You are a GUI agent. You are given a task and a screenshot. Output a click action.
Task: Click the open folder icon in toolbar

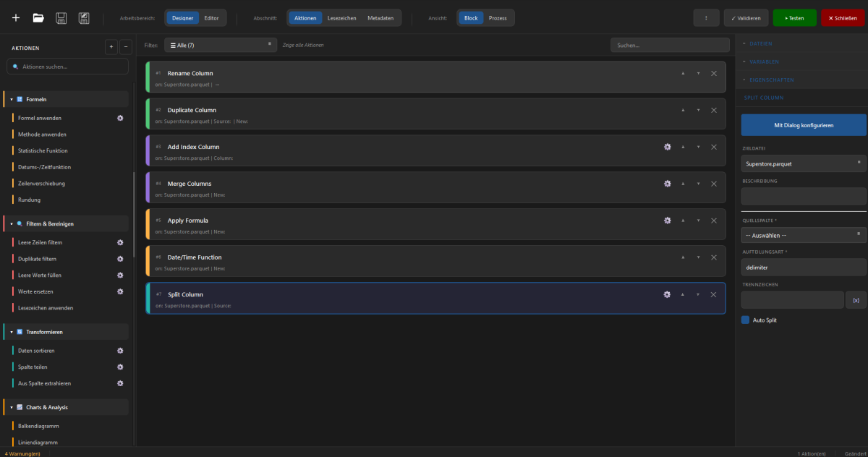[x=38, y=17]
